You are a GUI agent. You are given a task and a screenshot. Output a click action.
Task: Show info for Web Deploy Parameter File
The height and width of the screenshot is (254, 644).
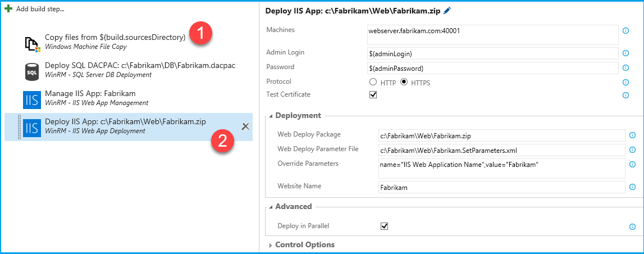pyautogui.click(x=633, y=149)
